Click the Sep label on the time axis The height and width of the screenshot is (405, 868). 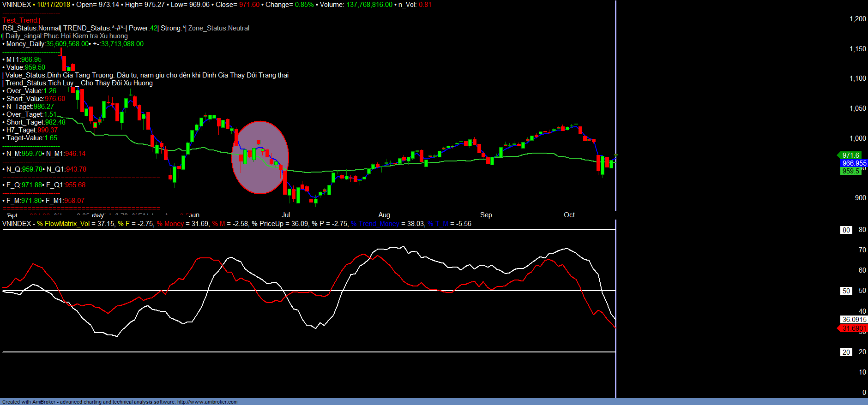pos(486,215)
